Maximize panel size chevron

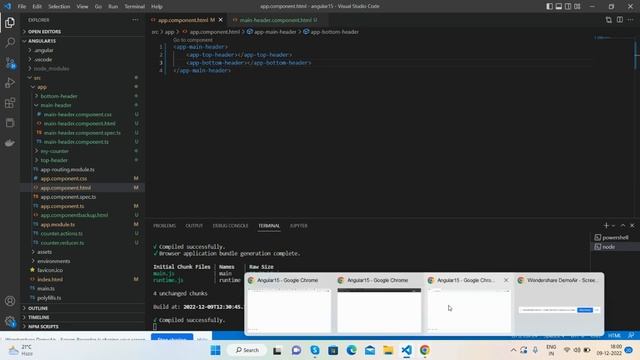(623, 225)
